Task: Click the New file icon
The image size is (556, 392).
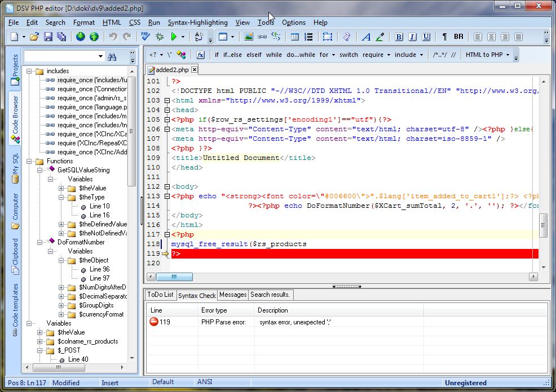Action: [14, 37]
